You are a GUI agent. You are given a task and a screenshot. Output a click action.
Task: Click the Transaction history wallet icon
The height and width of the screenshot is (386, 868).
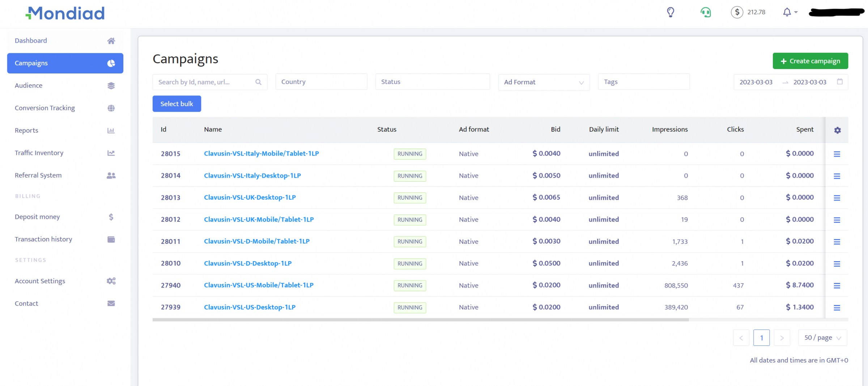tap(111, 239)
